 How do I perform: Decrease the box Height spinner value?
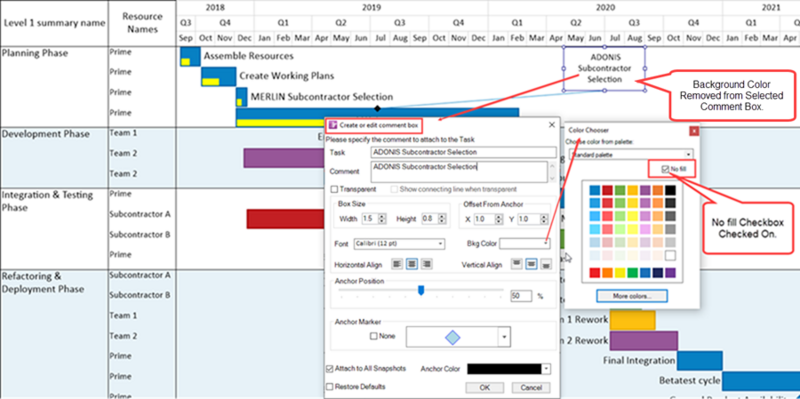(443, 222)
